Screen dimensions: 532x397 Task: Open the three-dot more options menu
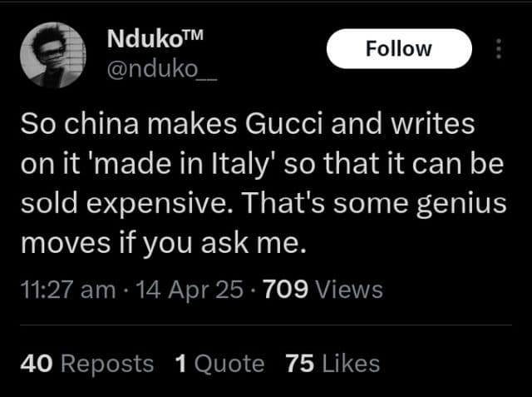(499, 48)
